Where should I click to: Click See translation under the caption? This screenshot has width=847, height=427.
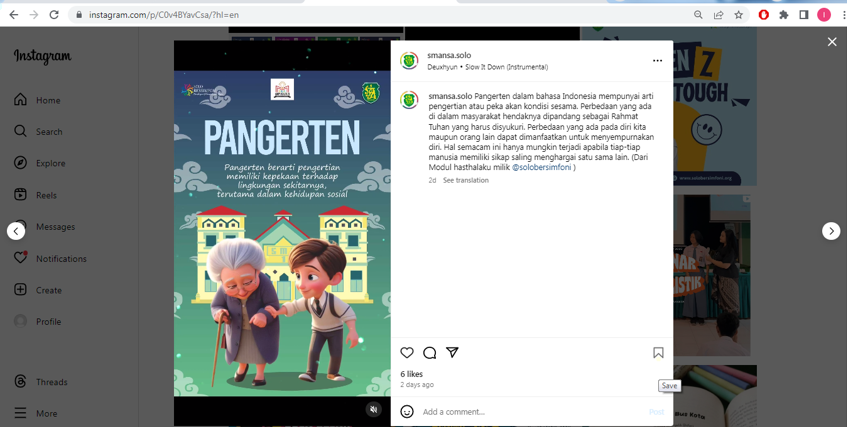(466, 181)
